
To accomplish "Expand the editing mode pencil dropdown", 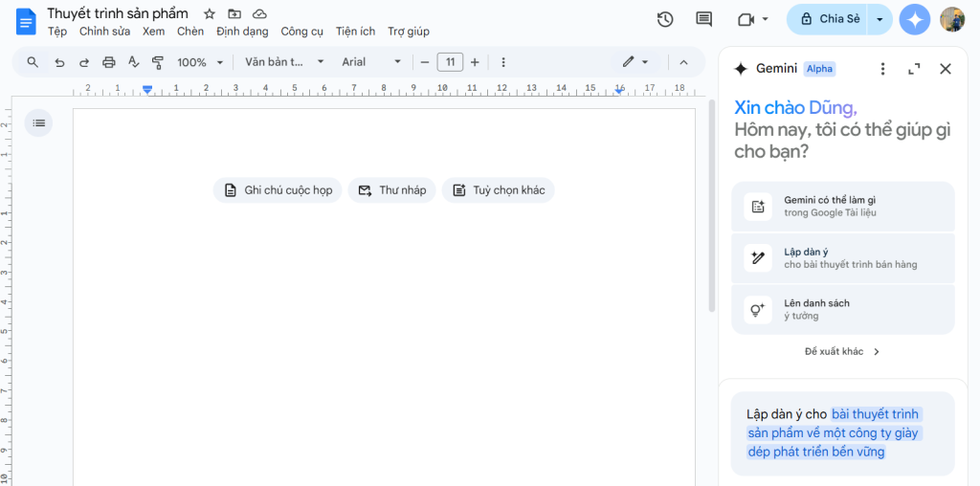I will [x=635, y=62].
